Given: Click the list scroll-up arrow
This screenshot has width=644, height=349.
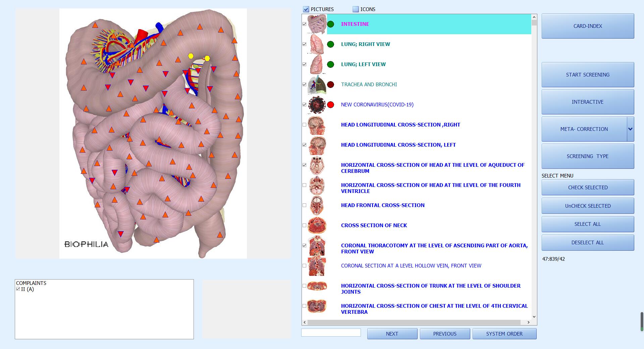Looking at the screenshot, I should click(534, 17).
